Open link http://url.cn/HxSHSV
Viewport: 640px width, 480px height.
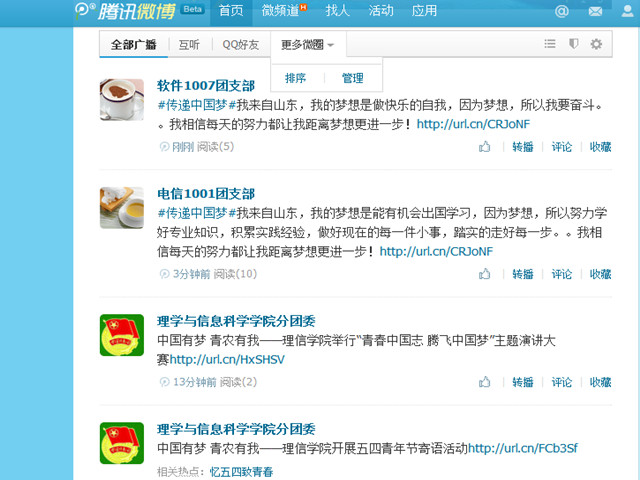[227, 360]
